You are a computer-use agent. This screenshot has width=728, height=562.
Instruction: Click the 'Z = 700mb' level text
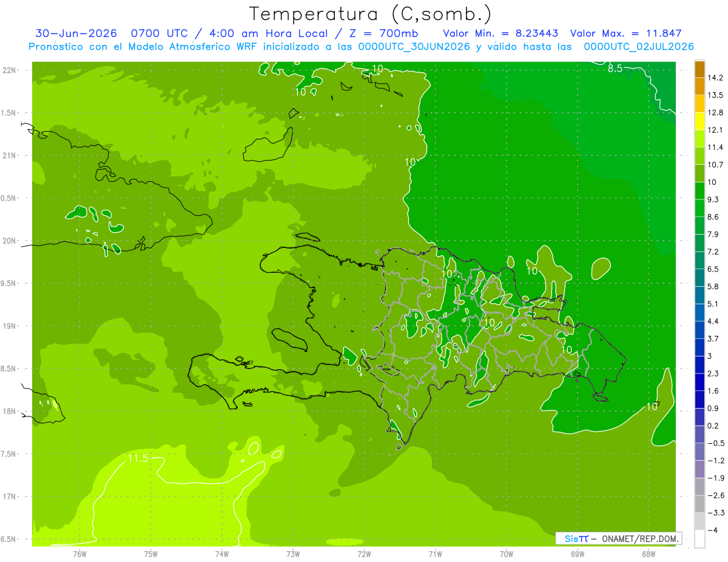coord(383,33)
